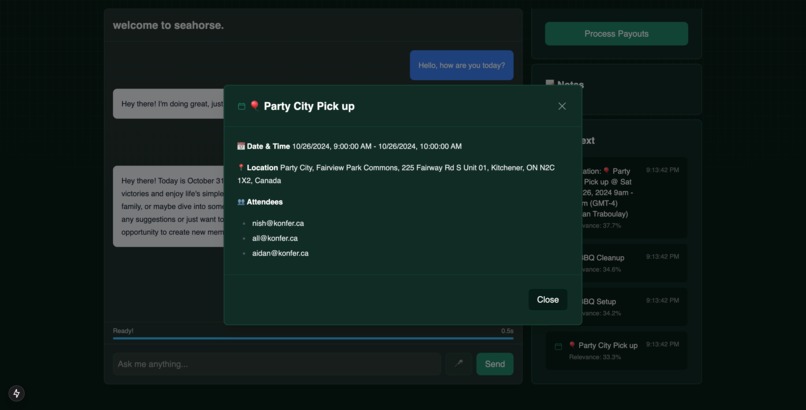Screen dimensions: 806x410
Task: Click the 'Hello, how are you today?' message
Action: click(x=462, y=65)
